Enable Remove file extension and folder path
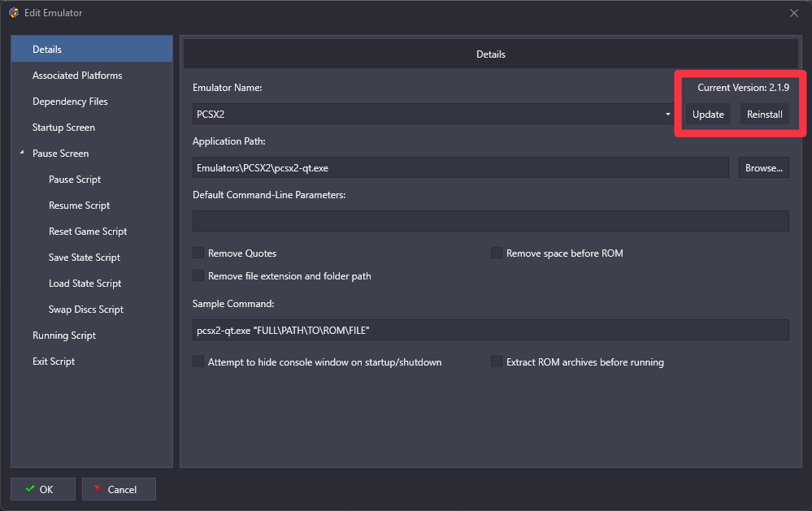Viewport: 812px width, 511px height. point(198,275)
